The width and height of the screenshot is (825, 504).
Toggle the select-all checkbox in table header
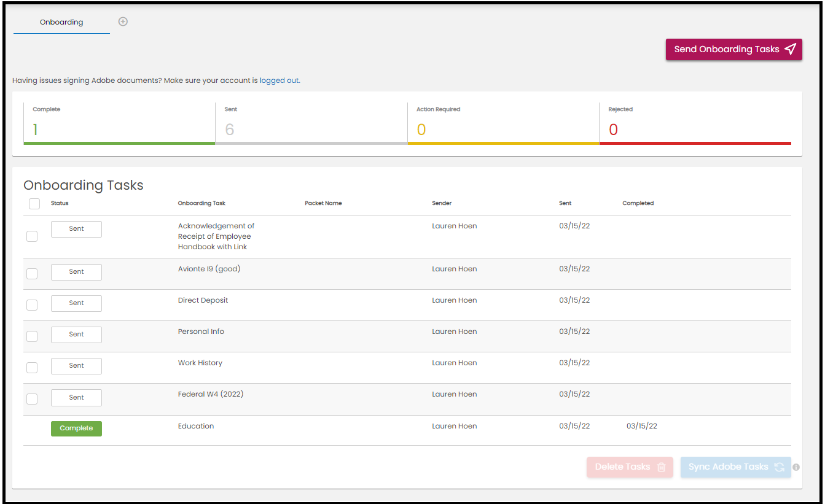(x=34, y=204)
